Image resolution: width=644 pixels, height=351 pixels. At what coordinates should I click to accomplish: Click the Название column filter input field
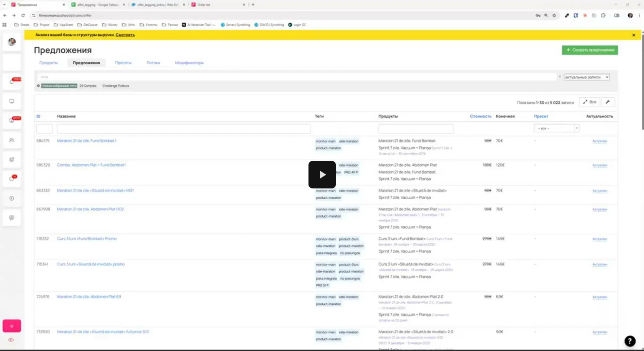click(184, 129)
